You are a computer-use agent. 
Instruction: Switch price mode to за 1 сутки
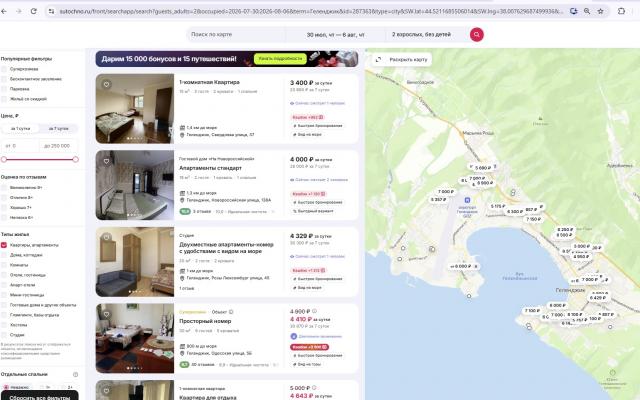tap(20, 129)
